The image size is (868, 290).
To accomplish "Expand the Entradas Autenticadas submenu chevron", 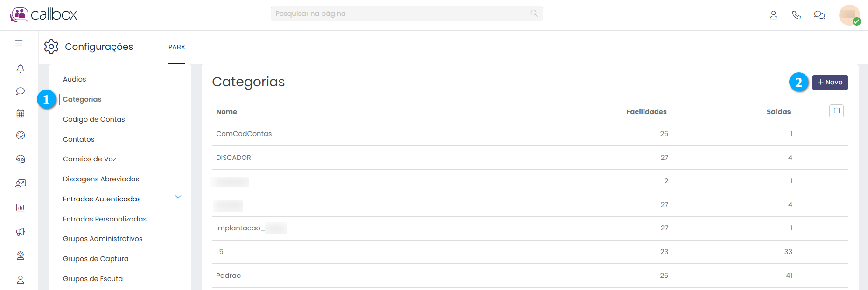I will click(178, 197).
